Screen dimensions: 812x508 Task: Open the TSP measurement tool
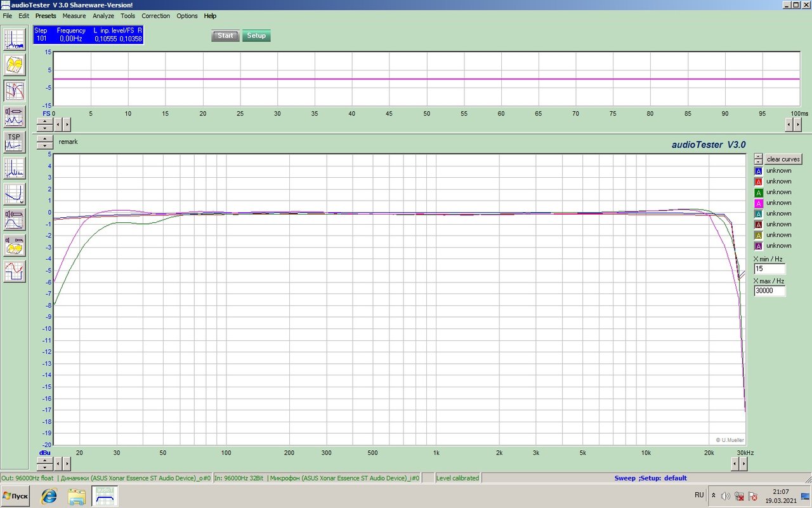pos(15,142)
